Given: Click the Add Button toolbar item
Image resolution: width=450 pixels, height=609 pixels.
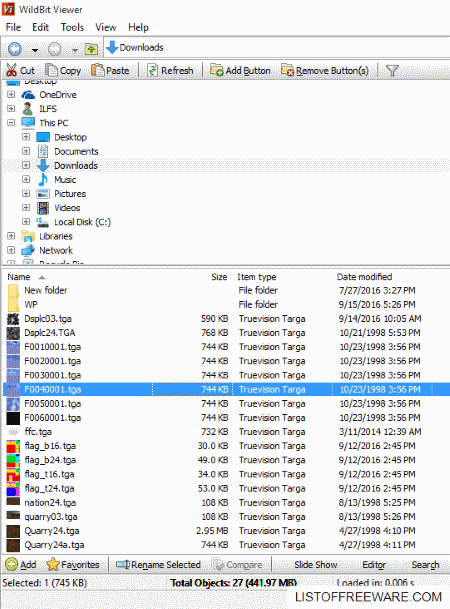Looking at the screenshot, I should [x=240, y=70].
